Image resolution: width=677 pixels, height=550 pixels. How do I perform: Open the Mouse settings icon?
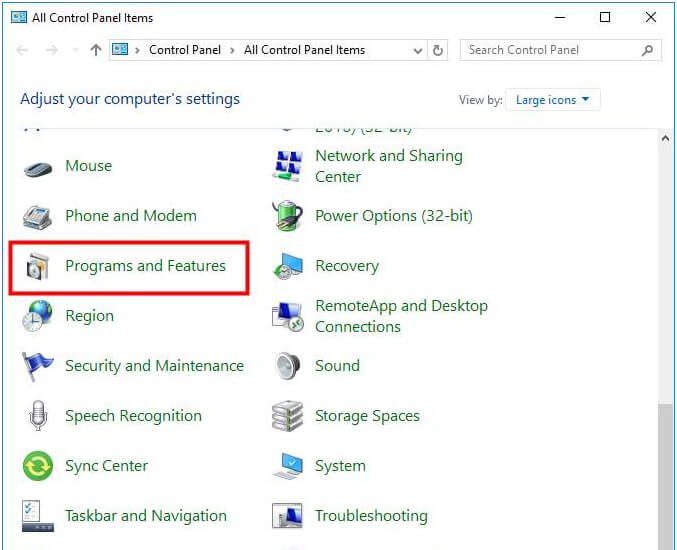pyautogui.click(x=38, y=167)
